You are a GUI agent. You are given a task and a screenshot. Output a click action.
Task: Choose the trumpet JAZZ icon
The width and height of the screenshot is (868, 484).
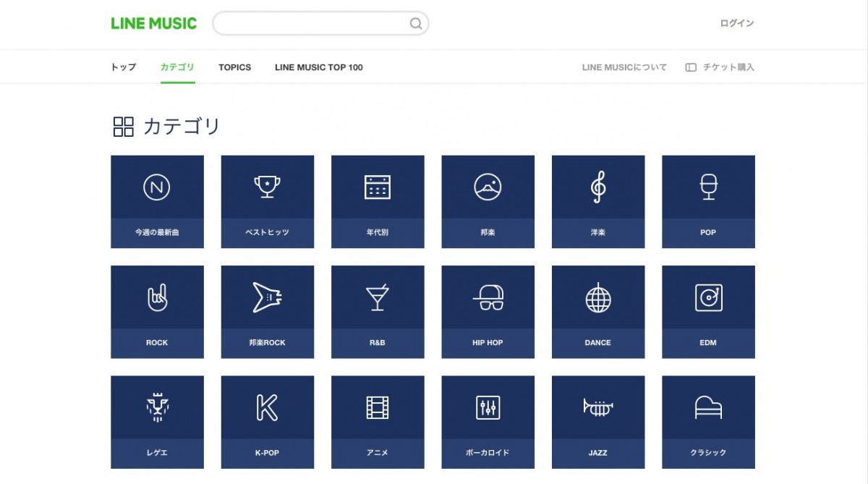pyautogui.click(x=598, y=407)
